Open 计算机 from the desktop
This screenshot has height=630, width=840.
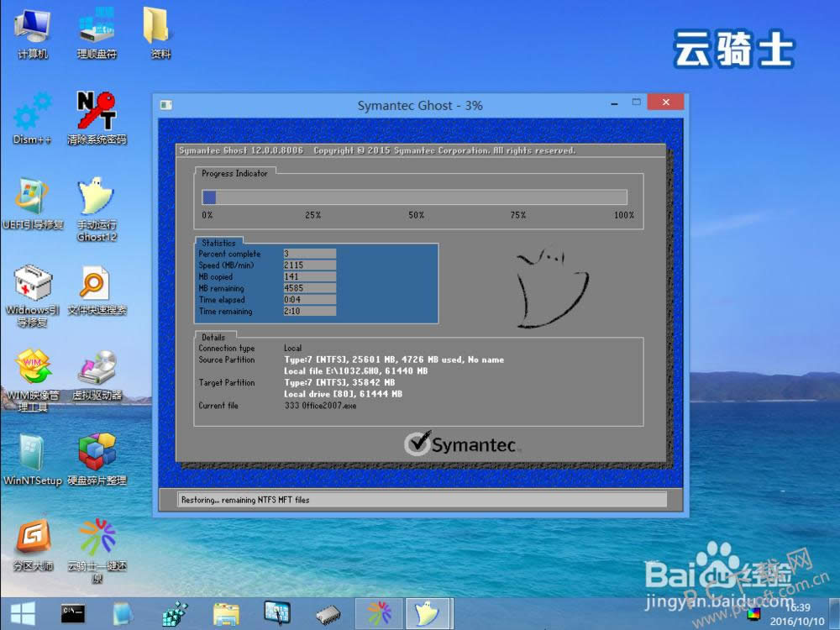pyautogui.click(x=30, y=32)
